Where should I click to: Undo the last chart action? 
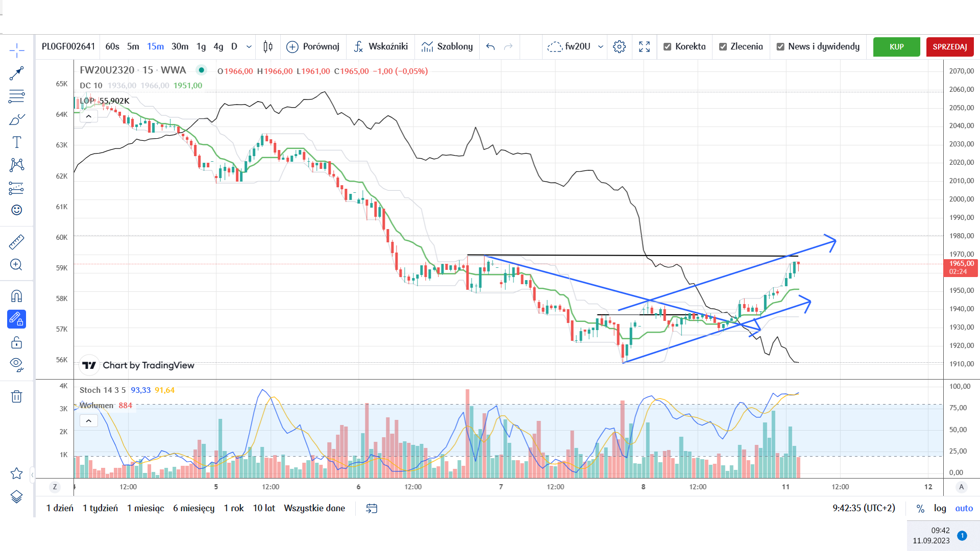tap(491, 46)
